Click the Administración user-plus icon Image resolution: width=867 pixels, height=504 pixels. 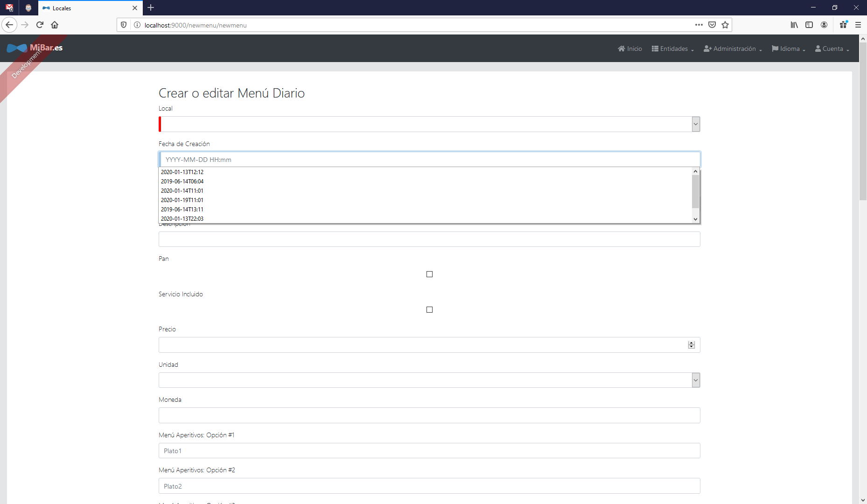coord(707,49)
